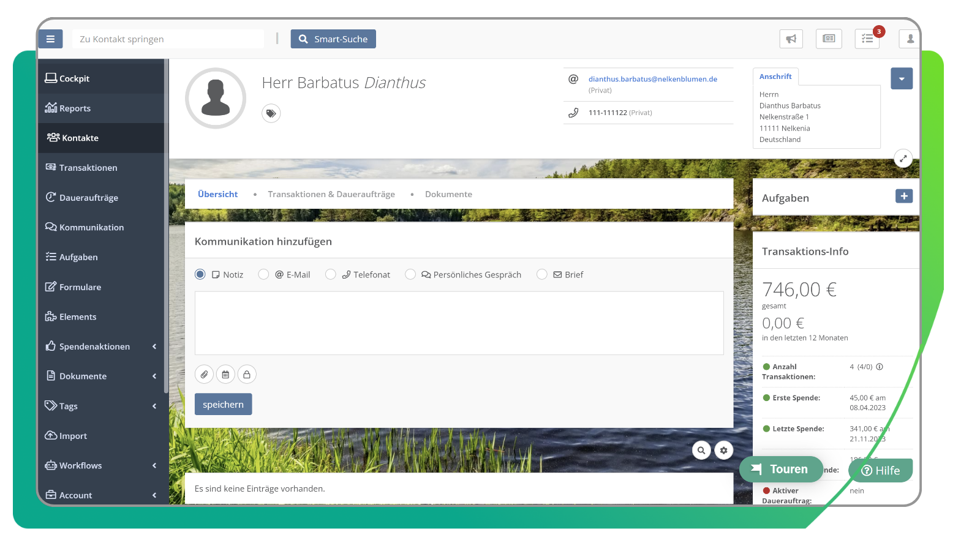Click the Zu Kontakt springen input field
Image resolution: width=980 pixels, height=551 pixels.
[x=167, y=39]
